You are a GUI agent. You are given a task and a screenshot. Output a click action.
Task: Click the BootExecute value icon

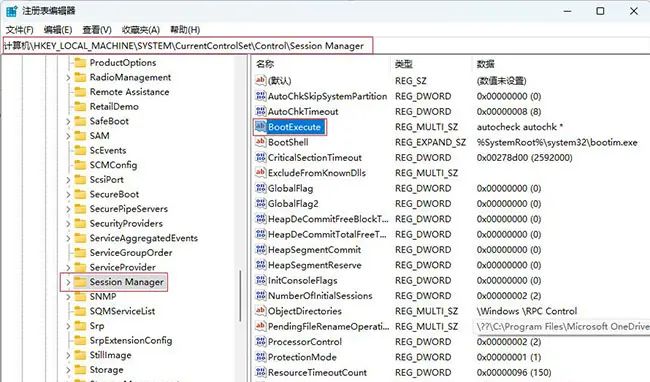(260, 127)
